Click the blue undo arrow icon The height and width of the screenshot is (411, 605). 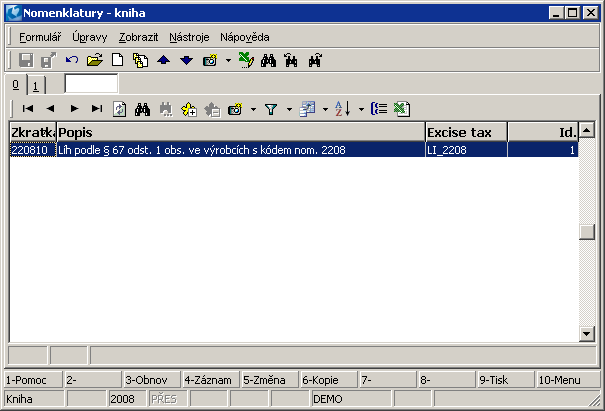tap(72, 61)
